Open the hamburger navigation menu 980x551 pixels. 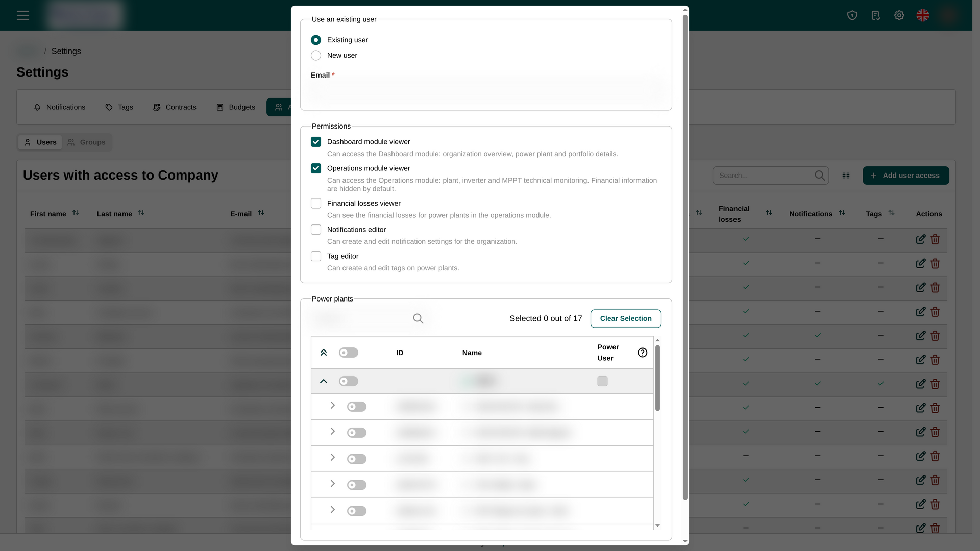click(x=23, y=15)
